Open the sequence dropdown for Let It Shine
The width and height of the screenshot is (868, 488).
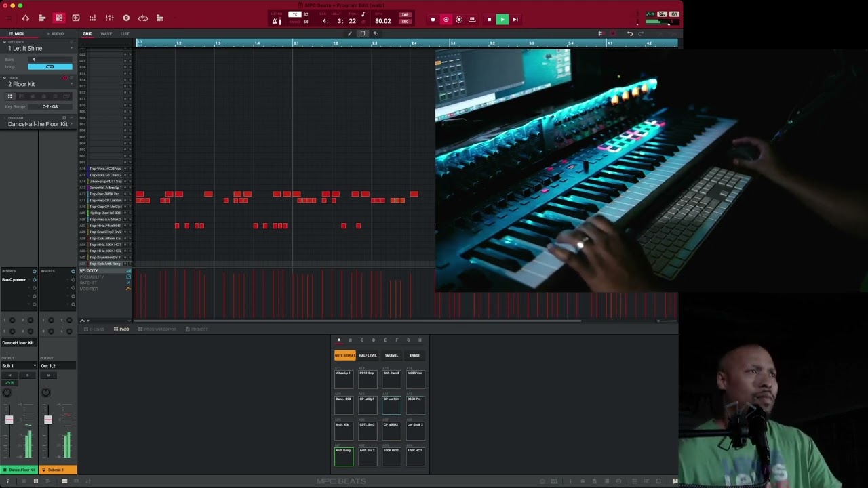71,48
